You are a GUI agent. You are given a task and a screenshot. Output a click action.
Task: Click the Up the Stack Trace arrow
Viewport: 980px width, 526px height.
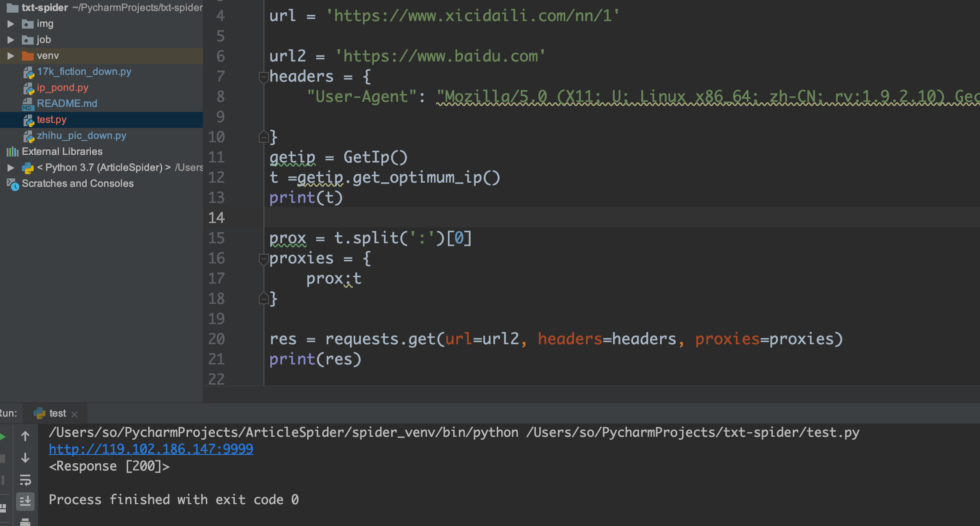click(25, 436)
